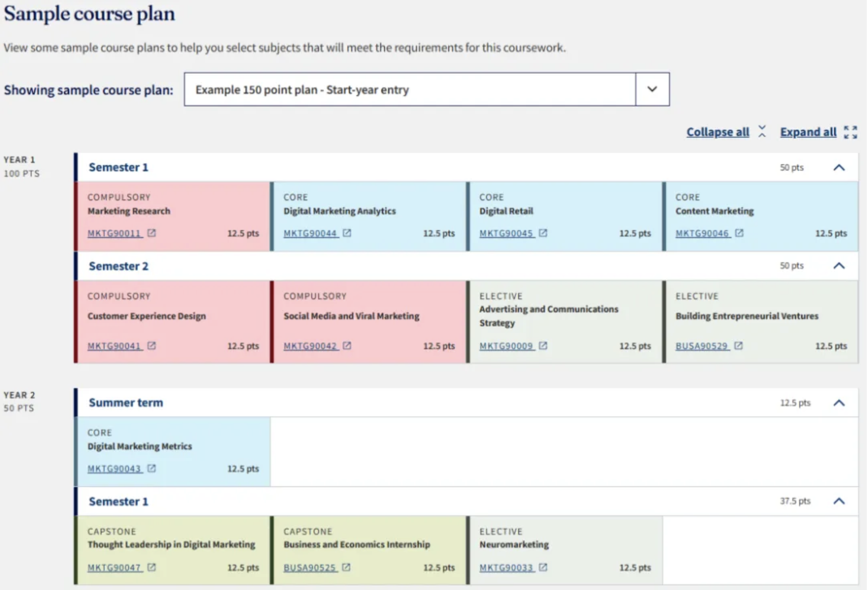Open external link icon for MKTG90045
This screenshot has width=868, height=590.
(543, 233)
